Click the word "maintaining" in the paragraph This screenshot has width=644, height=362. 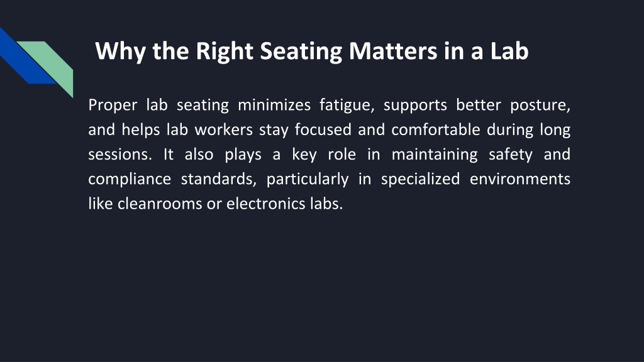point(434,155)
